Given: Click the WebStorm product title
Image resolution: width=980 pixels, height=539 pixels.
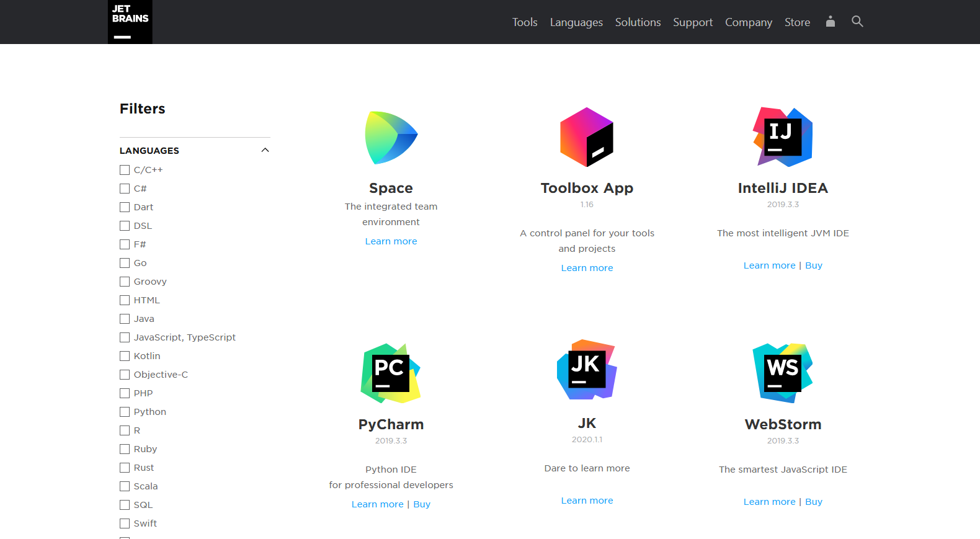Looking at the screenshot, I should tap(783, 424).
